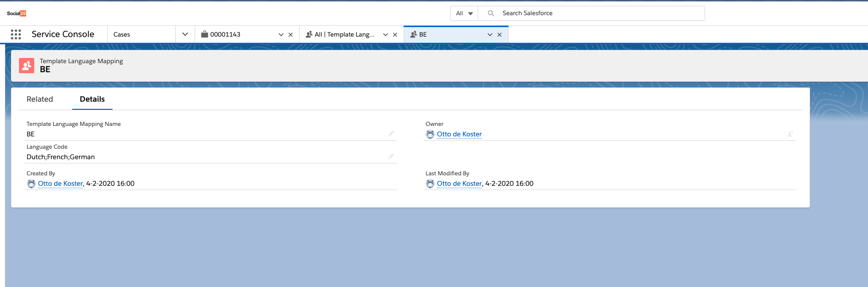Select the All Template Lang workspace tab
This screenshot has width=868, height=287.
344,35
